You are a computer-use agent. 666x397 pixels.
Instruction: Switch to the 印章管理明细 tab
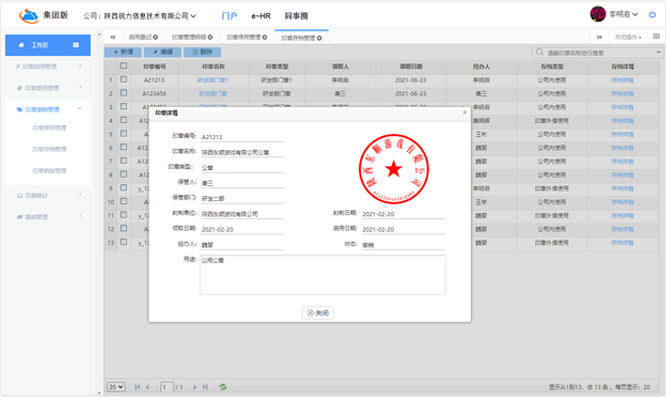tap(189, 37)
